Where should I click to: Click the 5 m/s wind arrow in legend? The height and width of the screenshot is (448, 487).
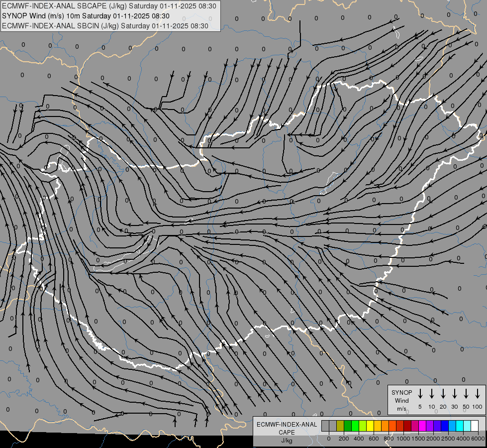tap(420, 393)
